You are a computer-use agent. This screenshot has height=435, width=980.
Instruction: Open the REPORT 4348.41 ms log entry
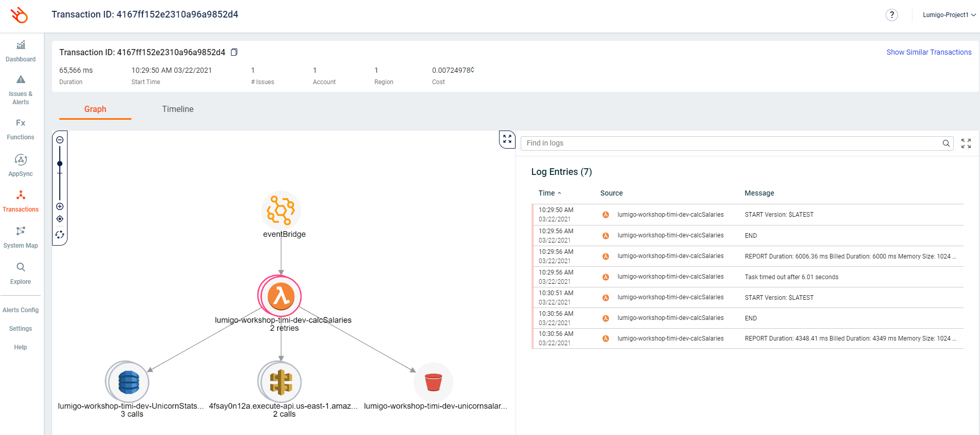click(748, 339)
